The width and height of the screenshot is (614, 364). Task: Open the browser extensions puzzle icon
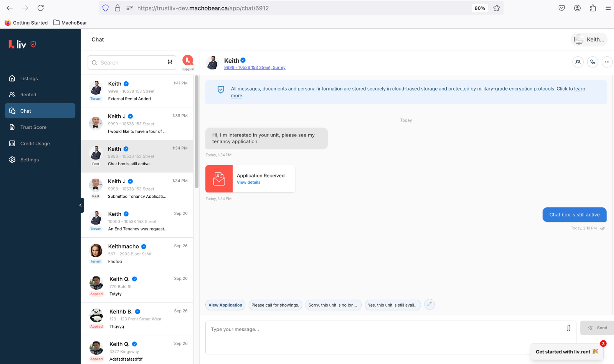point(593,8)
